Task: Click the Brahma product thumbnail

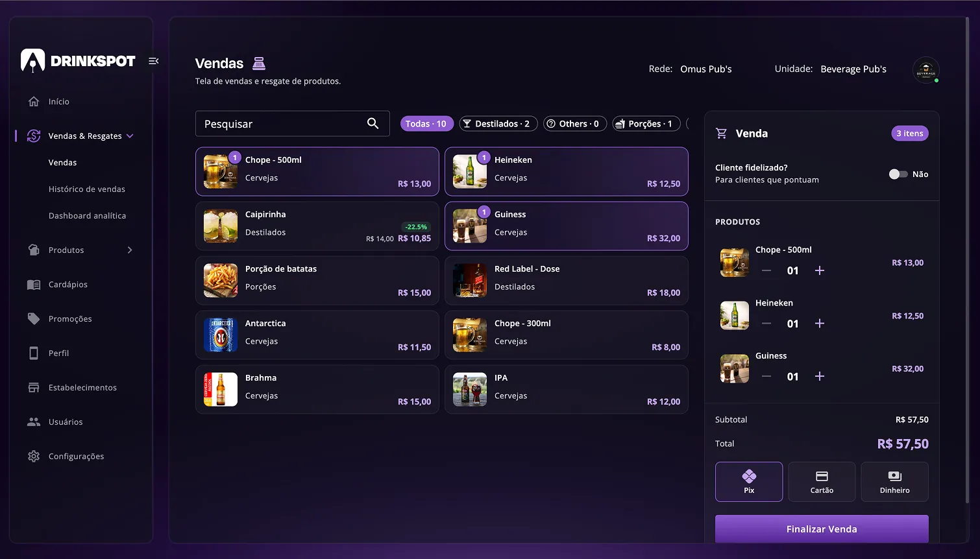Action: (221, 390)
